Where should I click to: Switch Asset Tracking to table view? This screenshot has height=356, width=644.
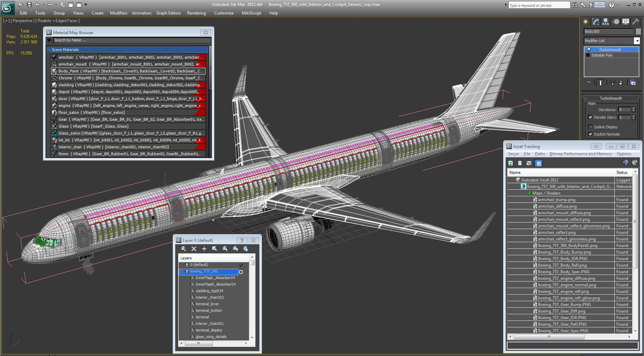[x=538, y=163]
